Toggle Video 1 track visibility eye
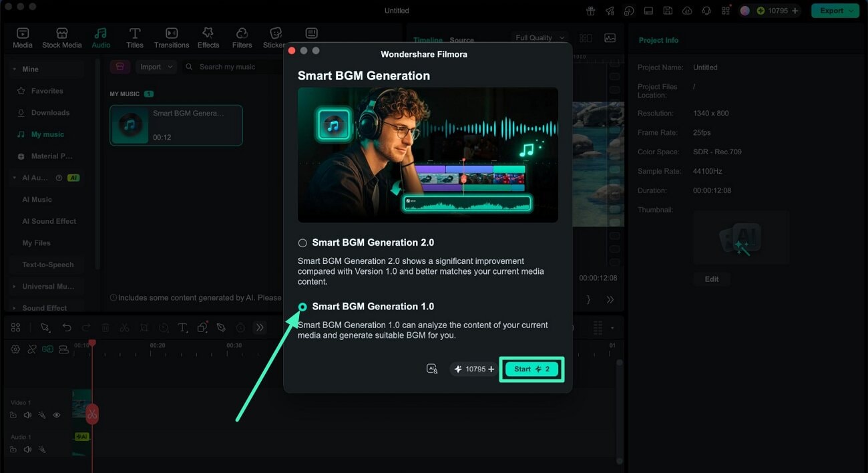The height and width of the screenshot is (473, 868). [x=56, y=415]
